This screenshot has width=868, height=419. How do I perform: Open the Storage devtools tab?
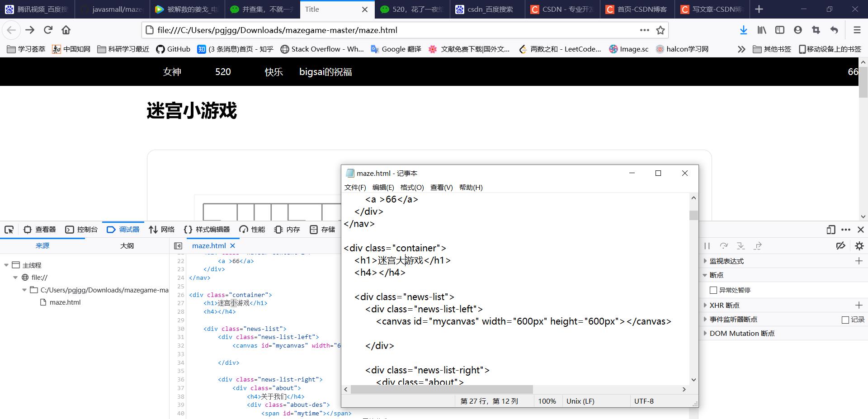(x=322, y=230)
